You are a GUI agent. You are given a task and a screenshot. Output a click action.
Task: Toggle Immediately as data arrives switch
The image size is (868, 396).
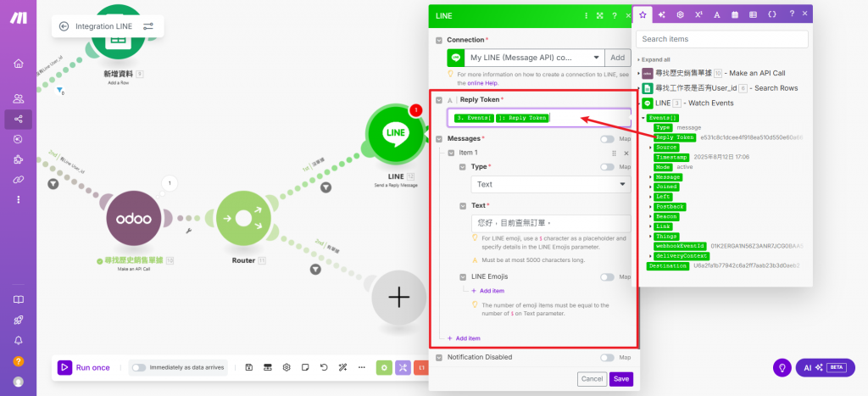[139, 368]
